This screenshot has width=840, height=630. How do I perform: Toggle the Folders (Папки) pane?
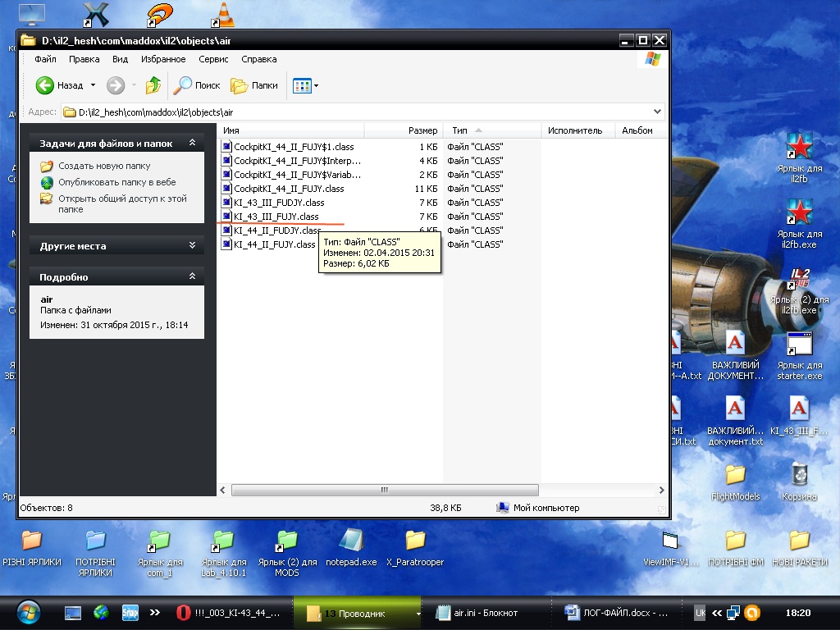tap(254, 85)
